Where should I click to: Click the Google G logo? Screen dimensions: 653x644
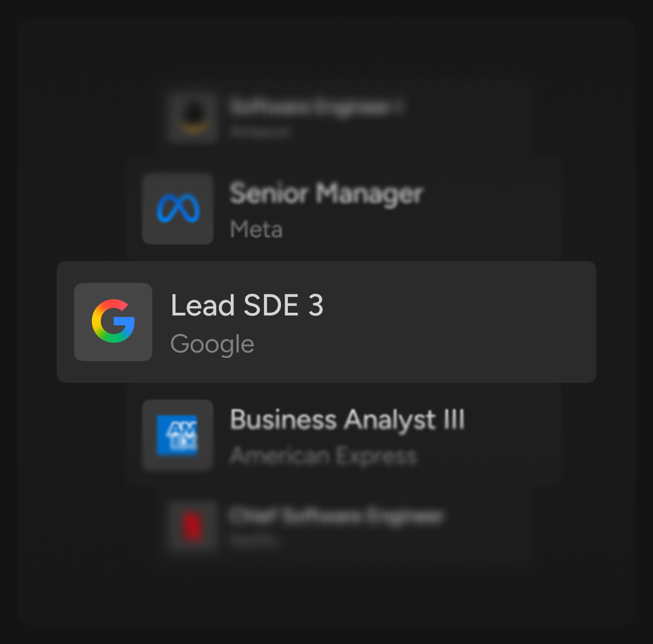pyautogui.click(x=113, y=321)
